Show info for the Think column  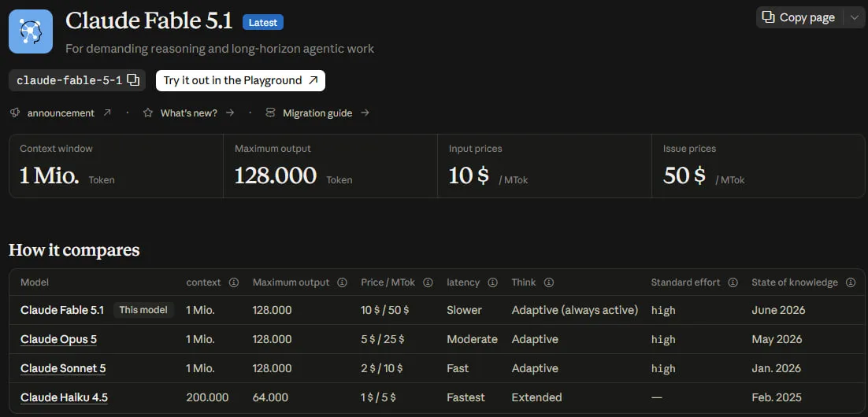click(x=548, y=282)
